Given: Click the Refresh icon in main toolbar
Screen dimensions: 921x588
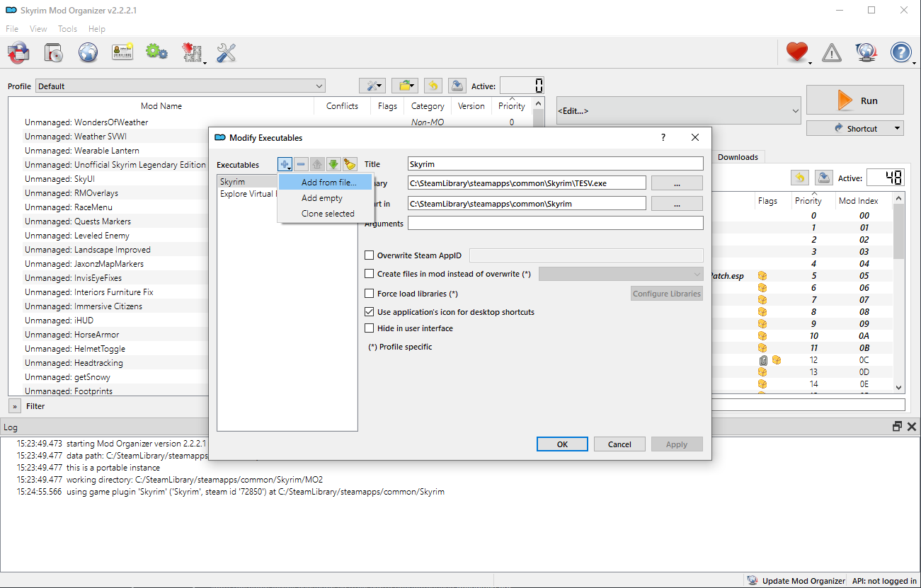Looking at the screenshot, I should pos(19,52).
